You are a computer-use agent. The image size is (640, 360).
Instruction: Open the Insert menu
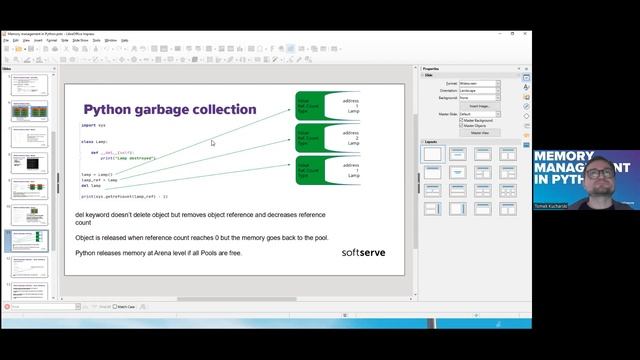[38, 40]
